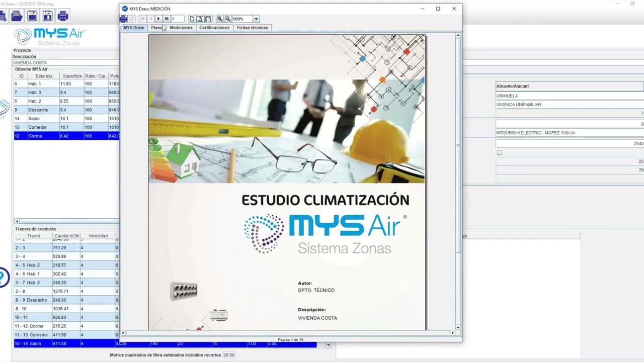Click vertical scrollbar down arrow in preview
Viewport: 644px width, 362px height.
click(x=458, y=327)
